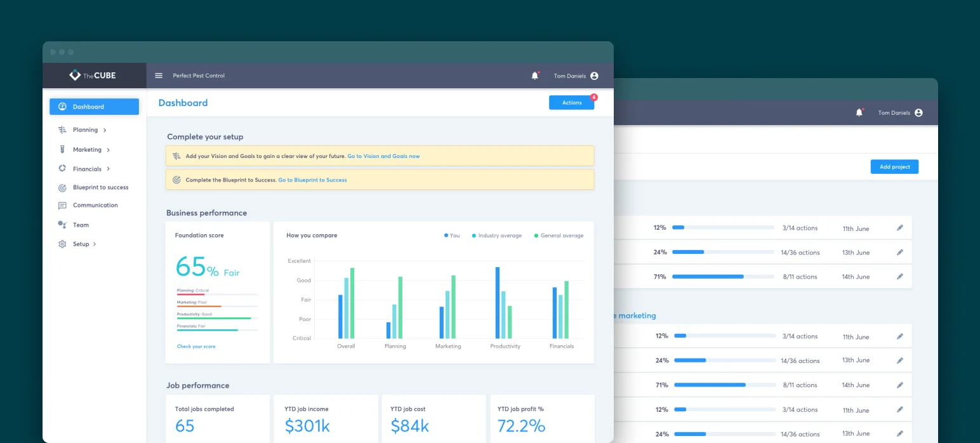The width and height of the screenshot is (980, 443).
Task: Click the Financials: Fair progress bar
Action: coord(217,330)
